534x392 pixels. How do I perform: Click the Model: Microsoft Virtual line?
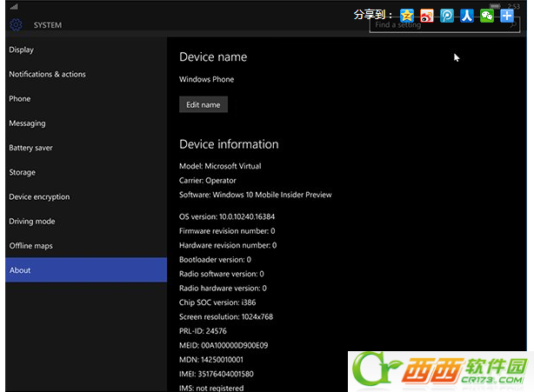[x=220, y=166]
